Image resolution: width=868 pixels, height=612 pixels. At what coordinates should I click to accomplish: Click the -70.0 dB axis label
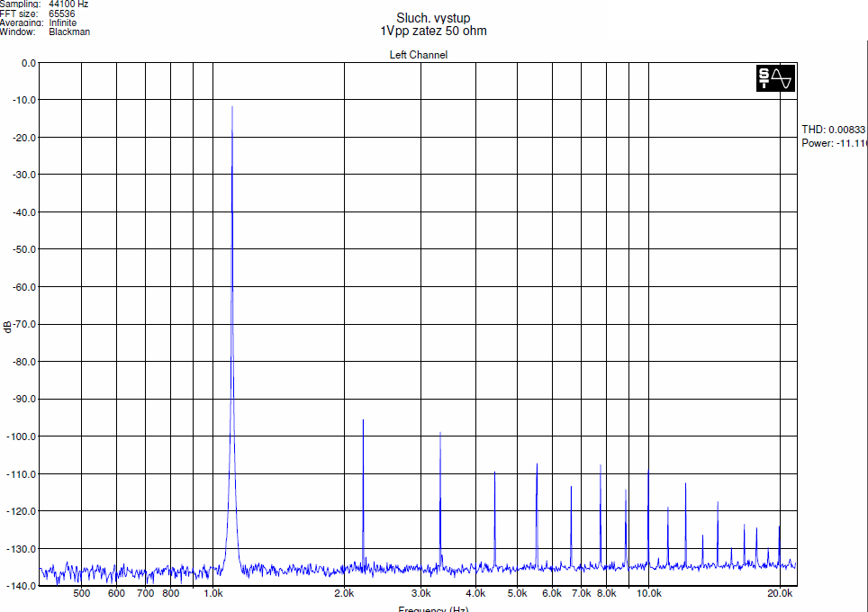click(24, 324)
